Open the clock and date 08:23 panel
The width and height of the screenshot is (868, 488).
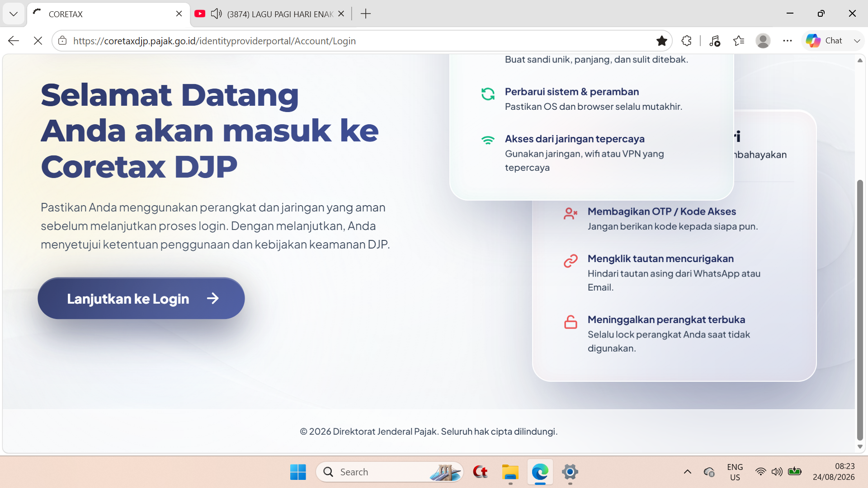point(834,472)
